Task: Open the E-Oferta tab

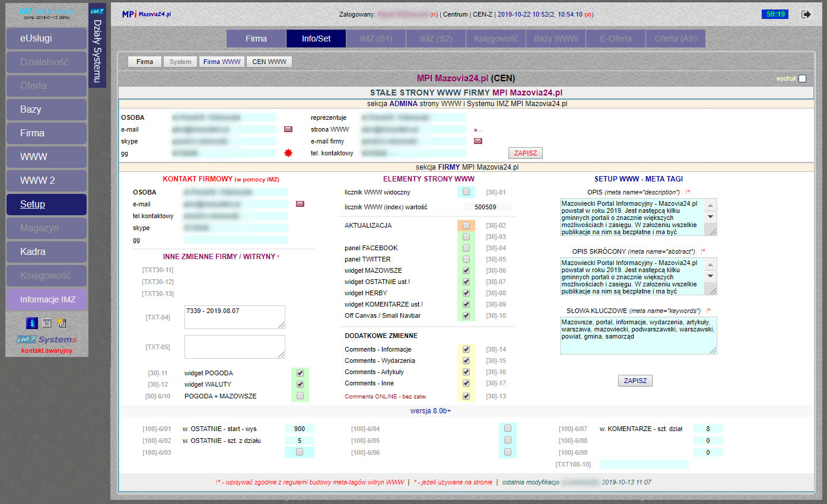Action: pos(616,39)
